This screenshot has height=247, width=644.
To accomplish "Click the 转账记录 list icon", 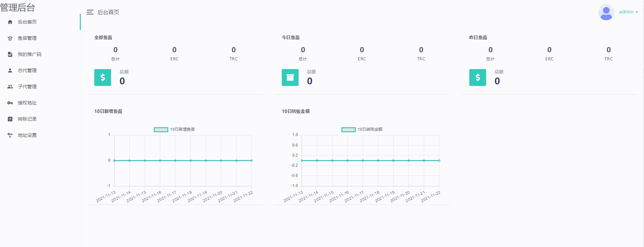I will pyautogui.click(x=10, y=119).
